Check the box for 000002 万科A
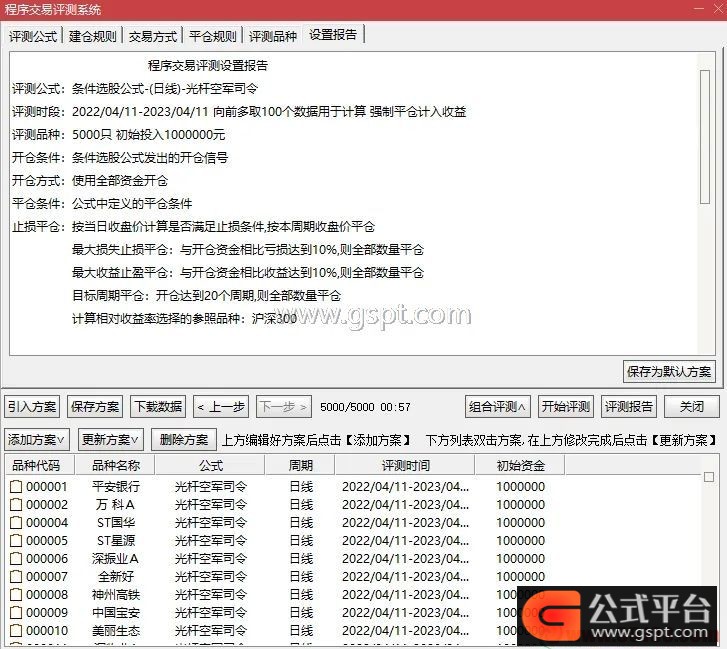 [x=16, y=504]
